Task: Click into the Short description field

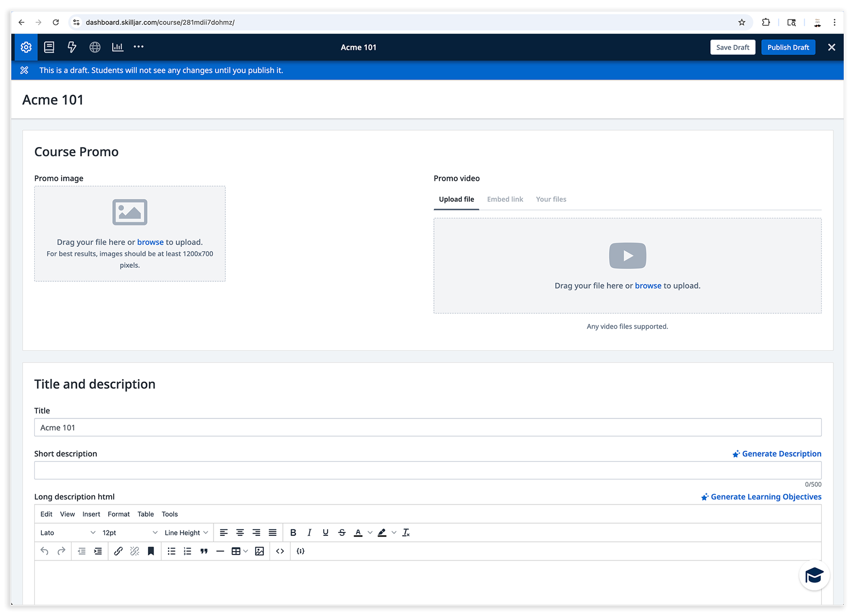Action: (x=427, y=470)
